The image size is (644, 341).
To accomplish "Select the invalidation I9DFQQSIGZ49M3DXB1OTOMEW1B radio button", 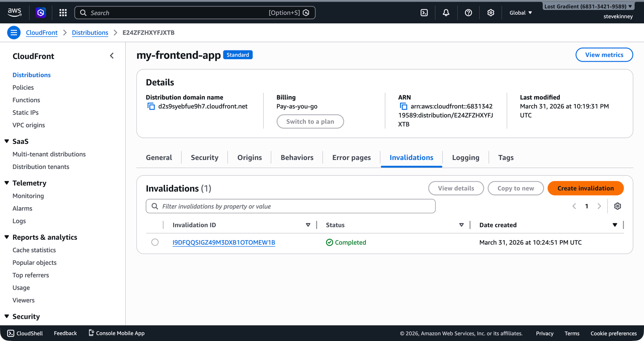I will 155,242.
